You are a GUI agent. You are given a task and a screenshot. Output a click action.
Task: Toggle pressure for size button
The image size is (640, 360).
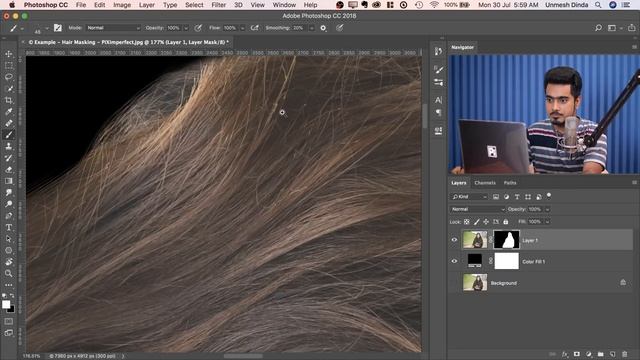(340, 28)
